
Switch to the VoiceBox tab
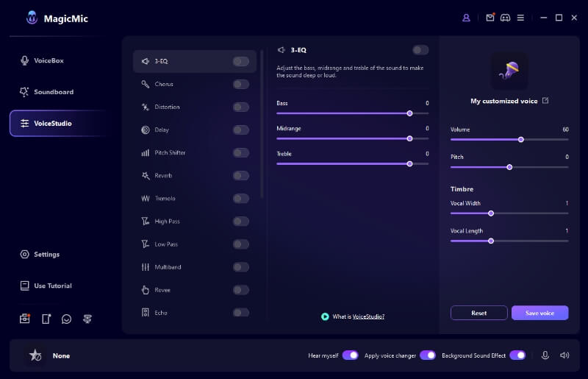coord(49,60)
